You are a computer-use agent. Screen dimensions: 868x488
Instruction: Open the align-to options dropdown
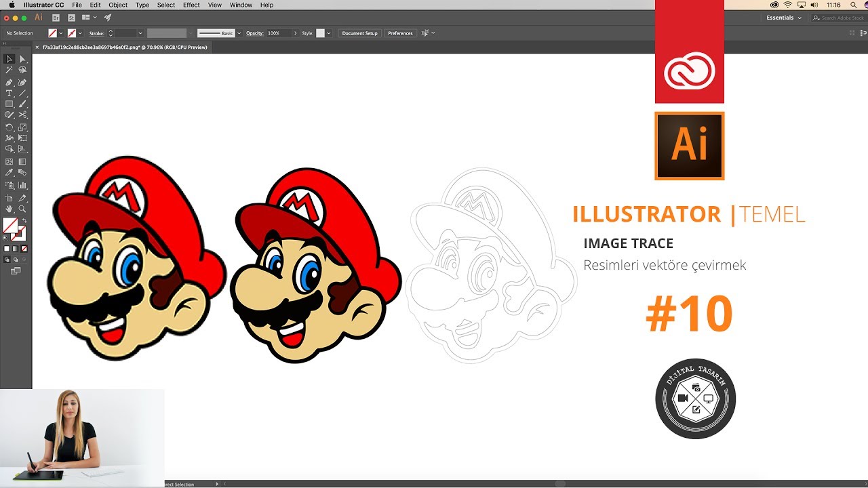(x=428, y=33)
